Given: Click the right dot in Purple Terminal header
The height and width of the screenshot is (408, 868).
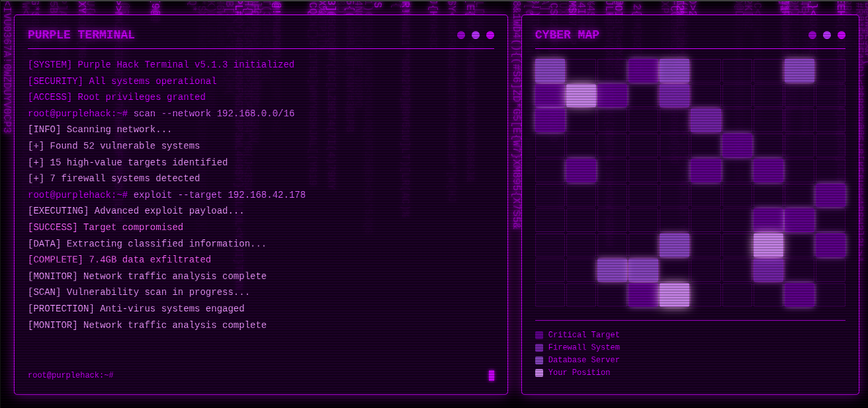Looking at the screenshot, I should (490, 35).
